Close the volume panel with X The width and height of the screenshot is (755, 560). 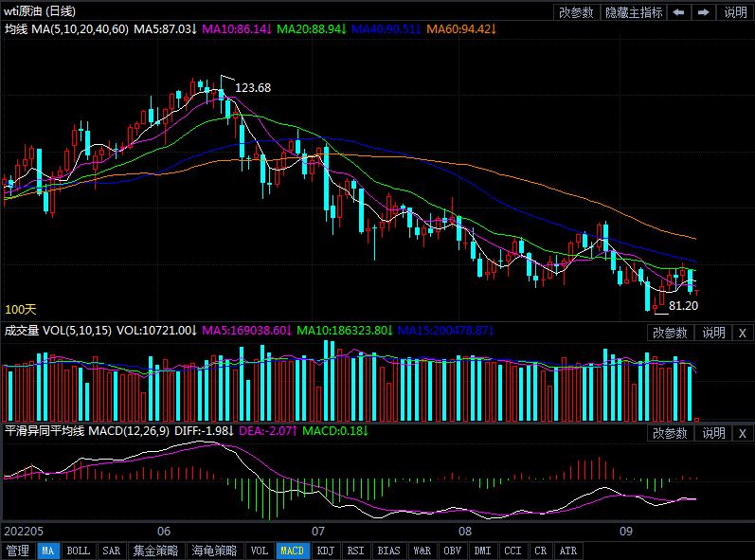742,333
